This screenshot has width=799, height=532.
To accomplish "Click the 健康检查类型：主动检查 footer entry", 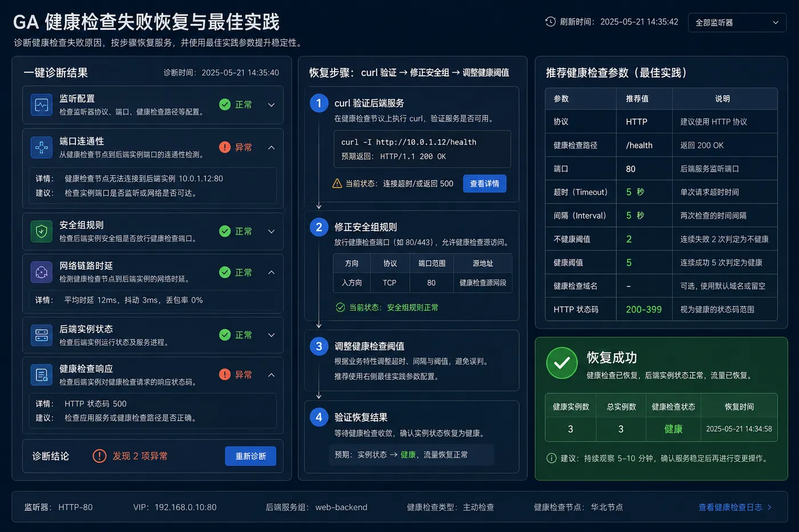I will [450, 507].
